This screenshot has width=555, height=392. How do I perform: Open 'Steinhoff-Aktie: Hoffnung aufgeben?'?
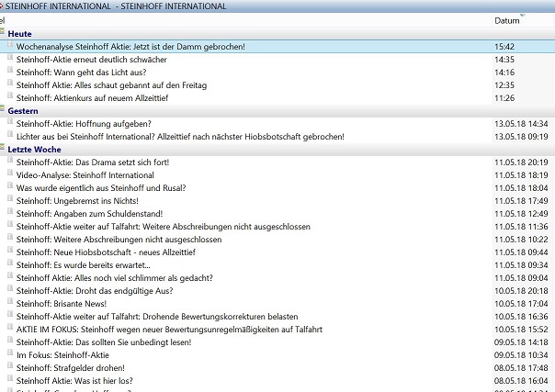[84, 124]
